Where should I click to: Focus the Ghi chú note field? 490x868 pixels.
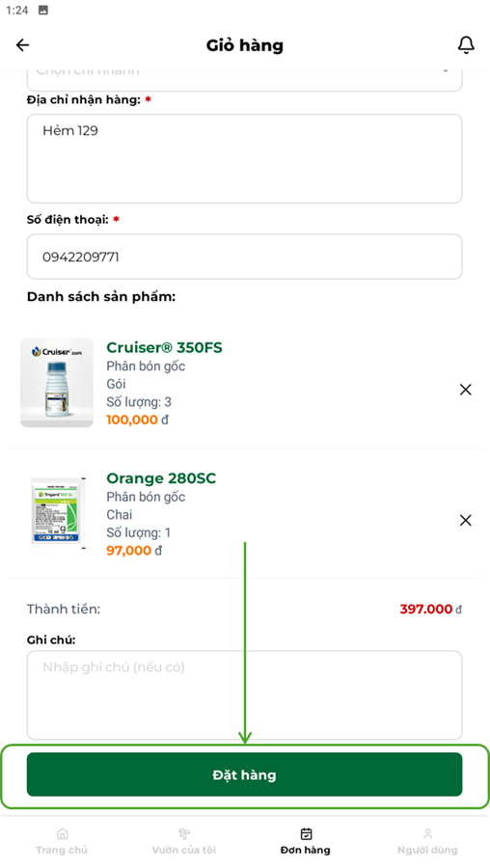245,695
